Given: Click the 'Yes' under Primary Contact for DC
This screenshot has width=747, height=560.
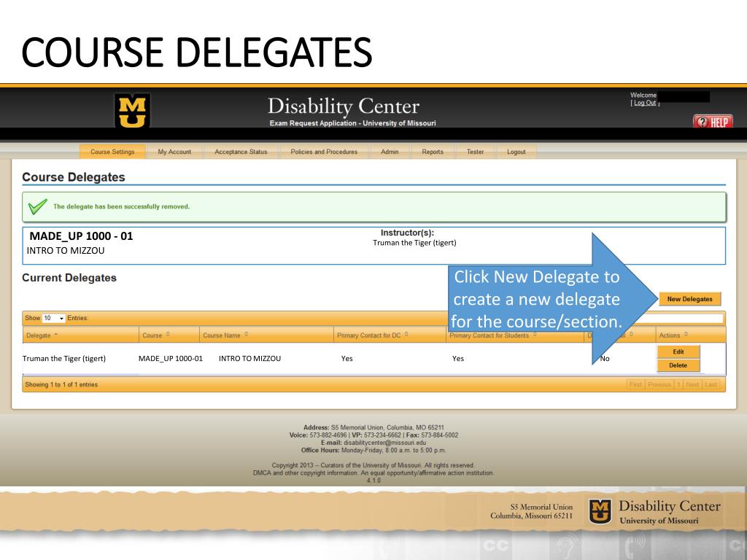Looking at the screenshot, I should pos(347,359).
